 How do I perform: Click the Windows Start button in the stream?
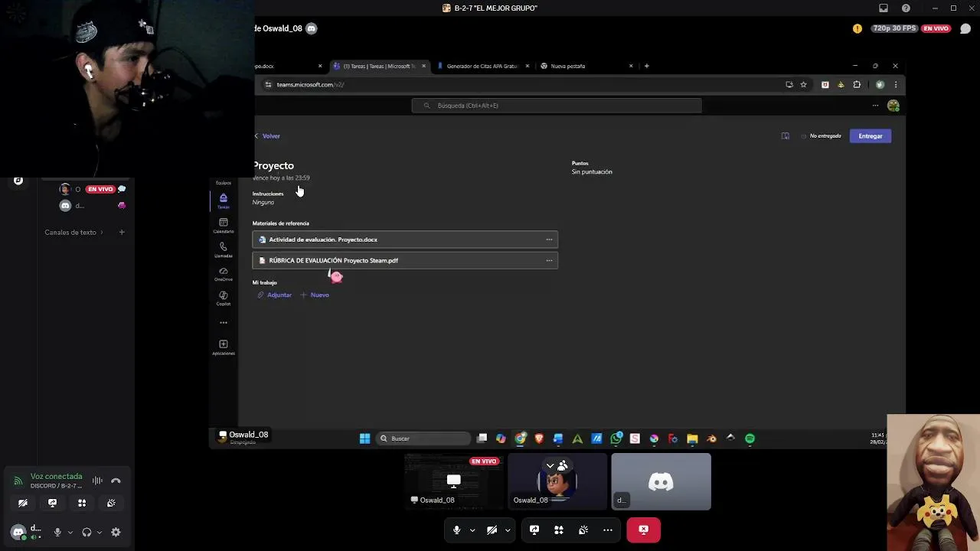364,439
